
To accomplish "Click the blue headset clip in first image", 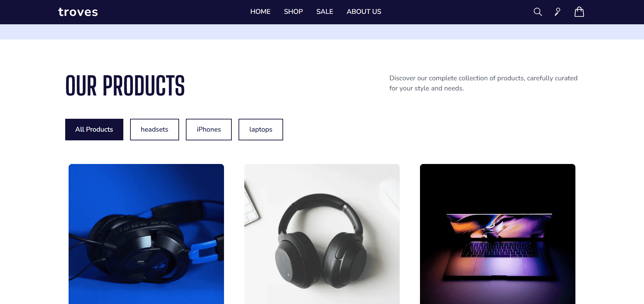I will [203, 252].
